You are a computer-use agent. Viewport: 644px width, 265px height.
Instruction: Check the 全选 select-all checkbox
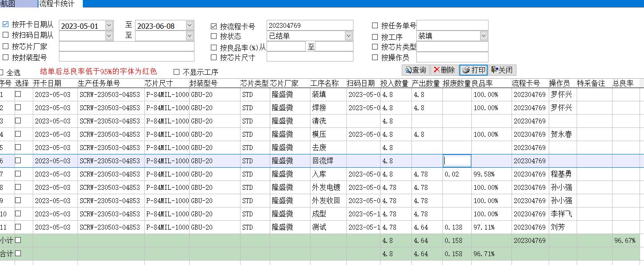click(2, 72)
